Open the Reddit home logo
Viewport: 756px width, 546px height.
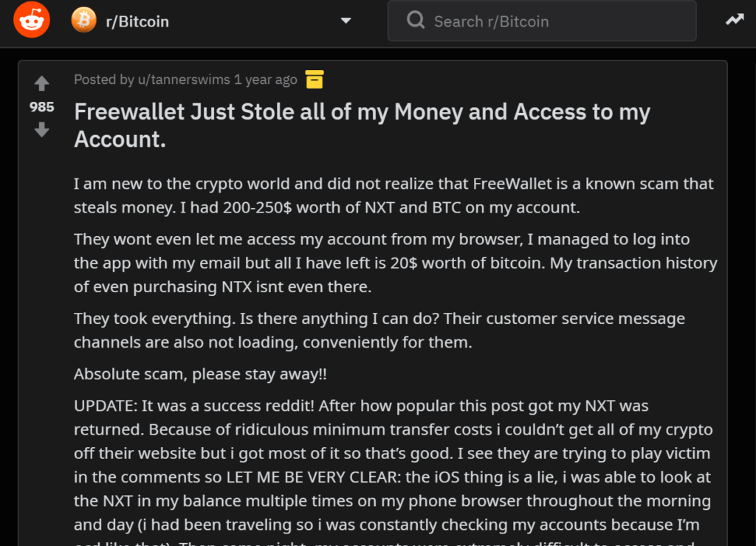tap(31, 20)
